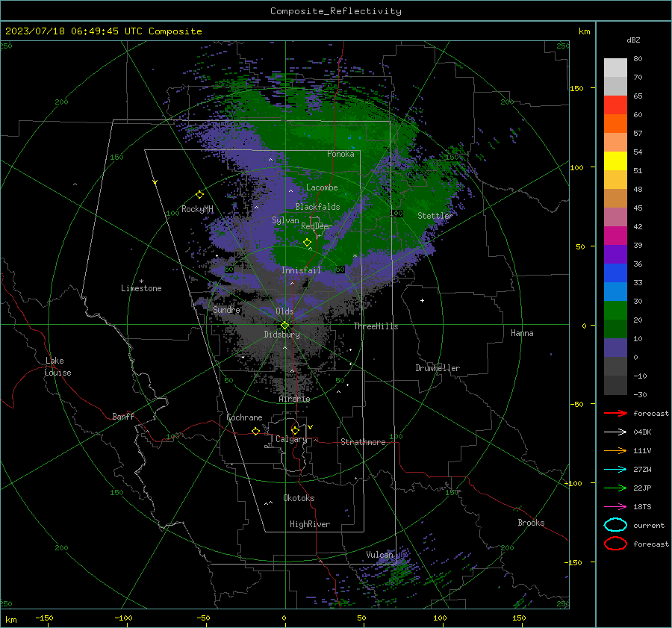Click the Composite_Reflectivity title
Screen dimensions: 672x628
[336, 11]
